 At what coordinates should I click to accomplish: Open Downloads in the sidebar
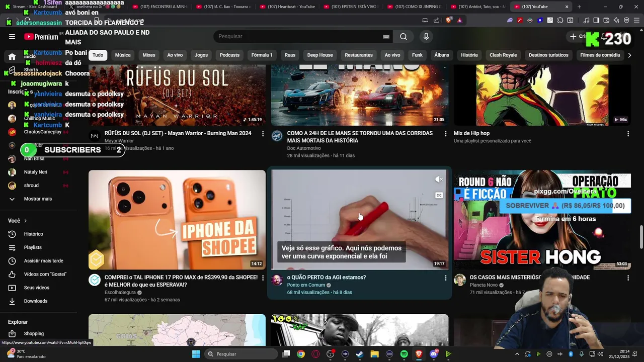tap(35, 301)
